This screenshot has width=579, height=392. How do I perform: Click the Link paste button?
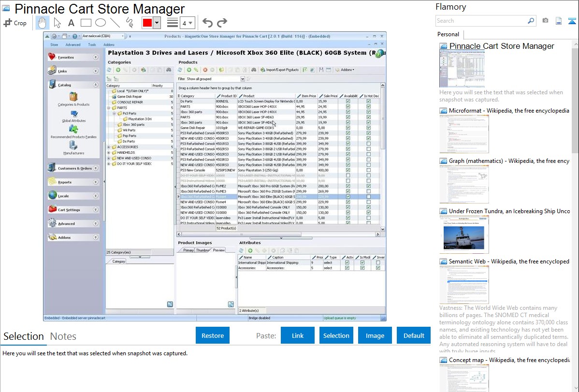pos(298,335)
